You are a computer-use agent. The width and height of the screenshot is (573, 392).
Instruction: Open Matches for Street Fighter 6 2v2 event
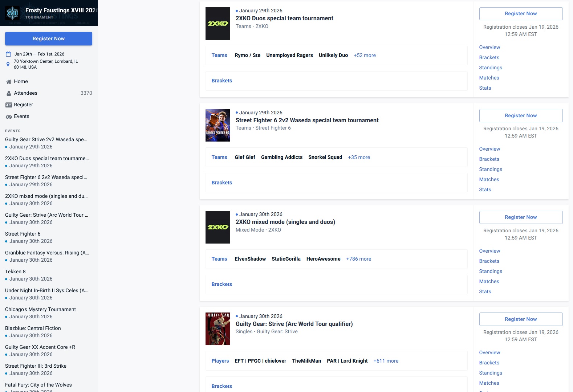tap(489, 180)
